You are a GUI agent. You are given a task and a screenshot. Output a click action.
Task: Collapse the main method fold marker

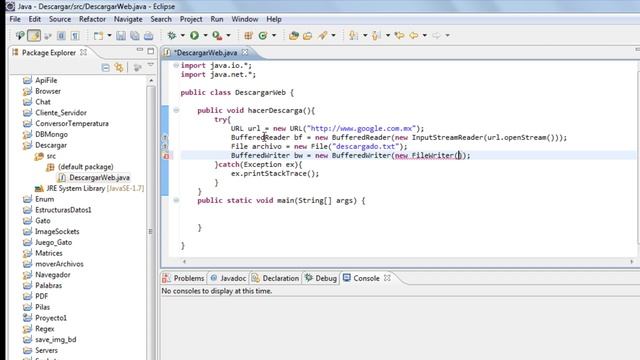pos(176,200)
